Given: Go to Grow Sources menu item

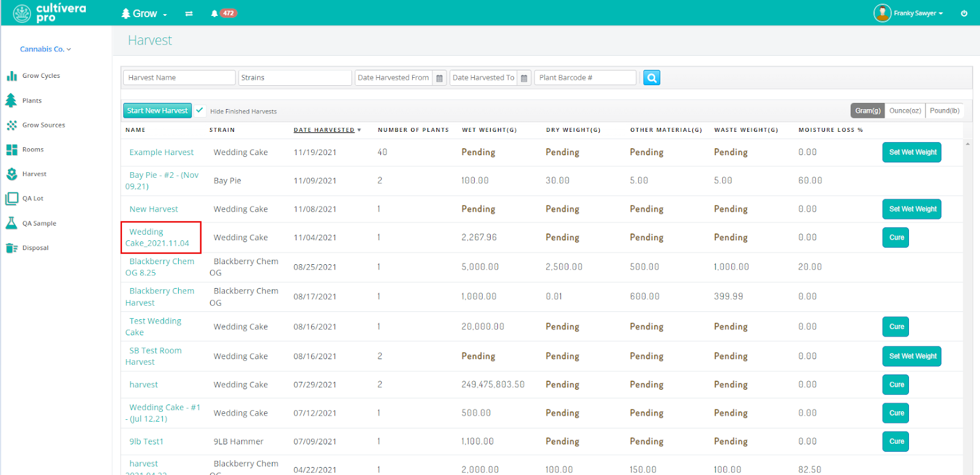Looking at the screenshot, I should 43,125.
